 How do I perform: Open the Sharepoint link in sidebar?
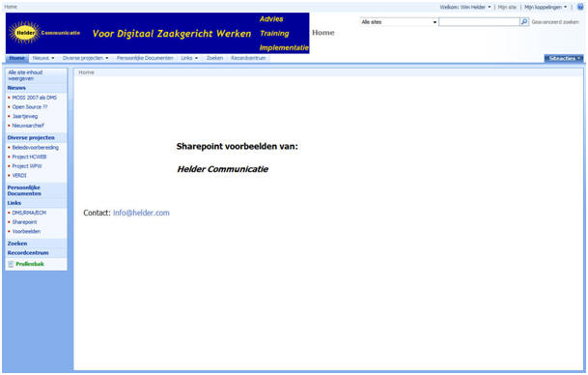24,222
